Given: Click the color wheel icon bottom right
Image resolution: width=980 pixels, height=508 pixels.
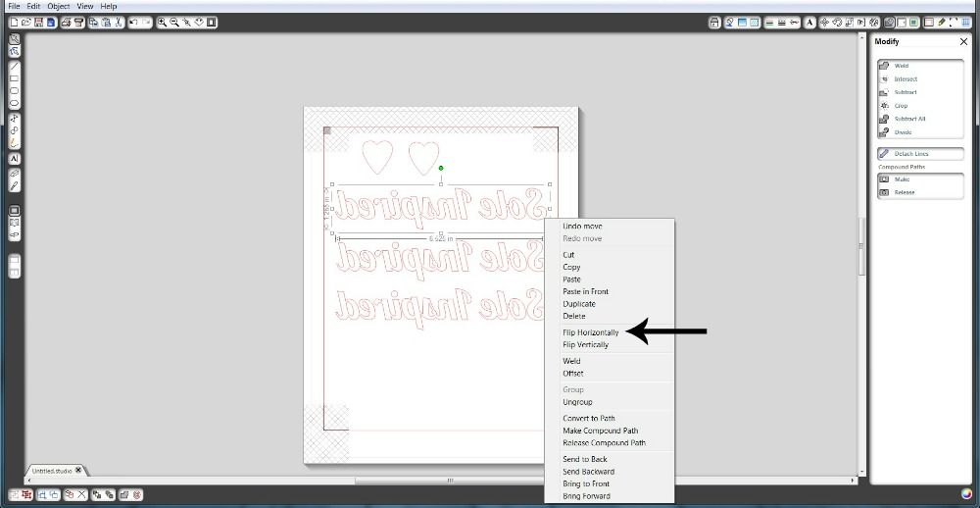Looking at the screenshot, I should [x=967, y=494].
